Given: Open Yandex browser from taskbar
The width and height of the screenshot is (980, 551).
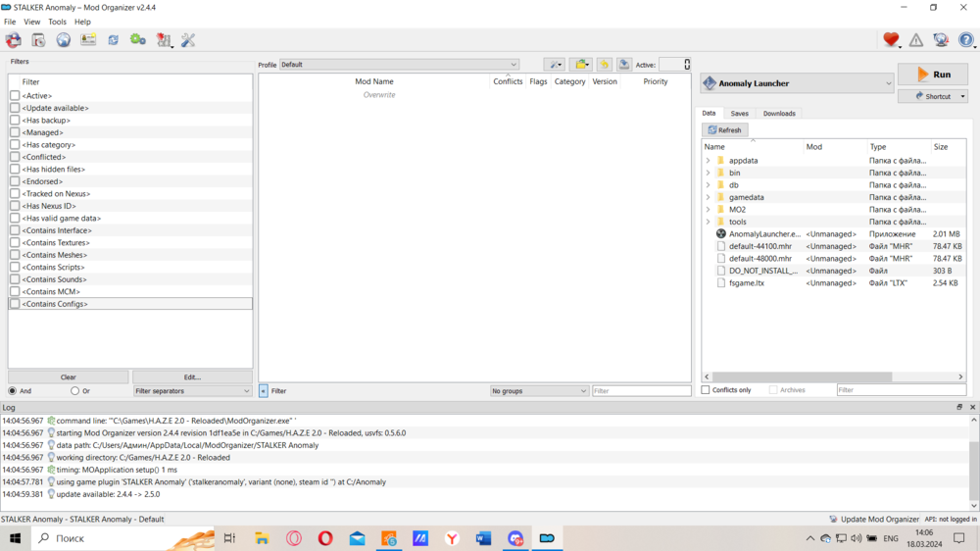Looking at the screenshot, I should tap(452, 538).
